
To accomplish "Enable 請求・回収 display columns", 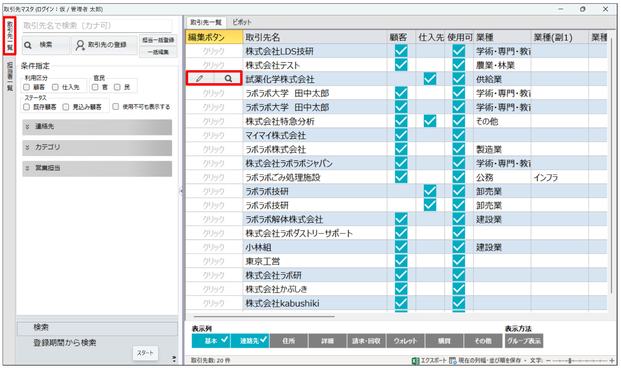I will [366, 341].
